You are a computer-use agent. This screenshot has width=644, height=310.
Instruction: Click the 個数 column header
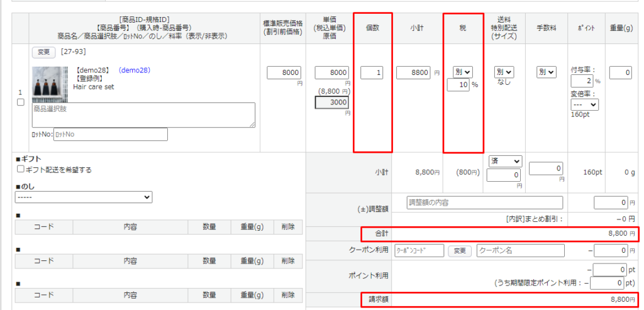coord(372,28)
